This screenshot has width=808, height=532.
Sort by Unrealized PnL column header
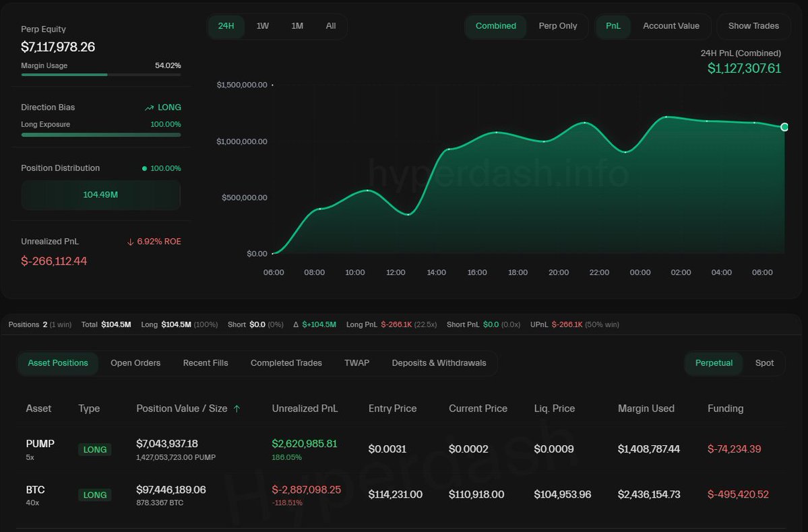coord(305,409)
